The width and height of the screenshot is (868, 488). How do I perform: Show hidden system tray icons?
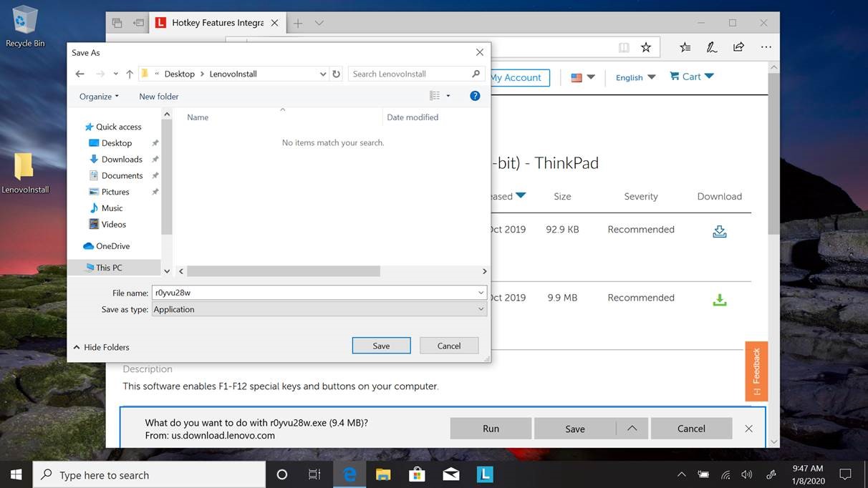click(681, 474)
